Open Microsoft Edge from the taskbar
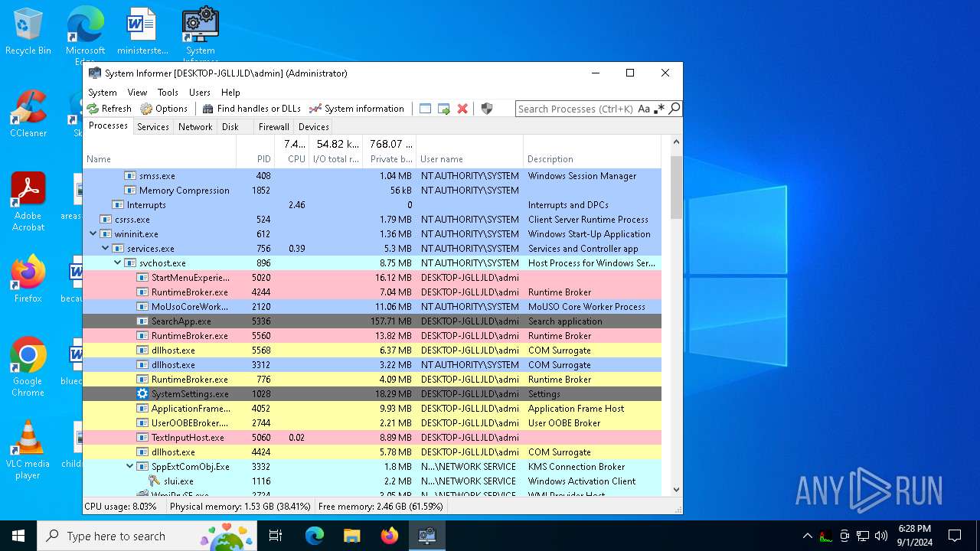The image size is (980, 551). (315, 536)
